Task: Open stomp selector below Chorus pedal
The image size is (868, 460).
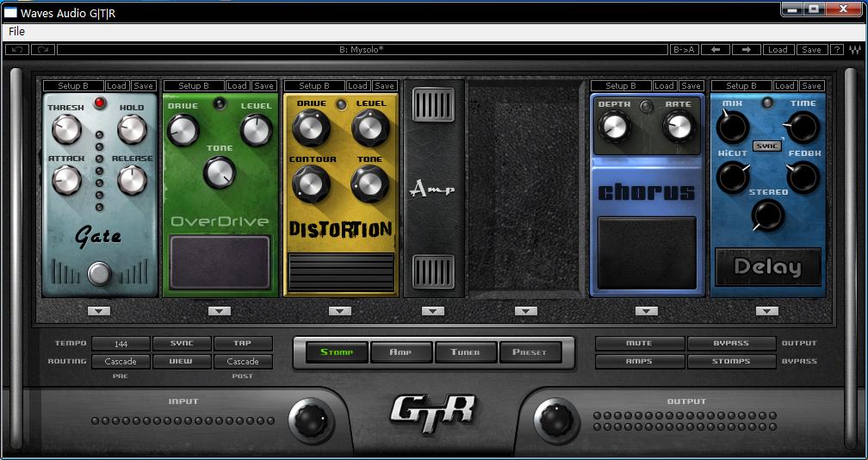Action: (647, 311)
